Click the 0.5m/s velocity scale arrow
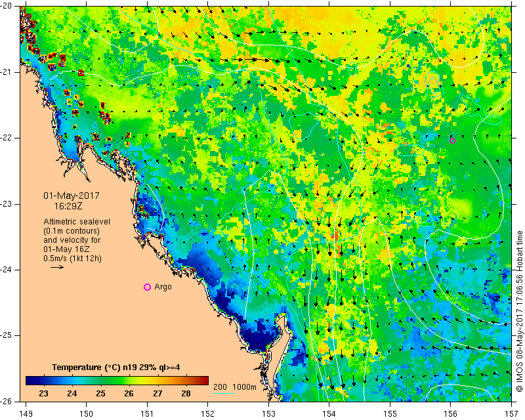This screenshot has height=420, width=525. pyautogui.click(x=57, y=267)
